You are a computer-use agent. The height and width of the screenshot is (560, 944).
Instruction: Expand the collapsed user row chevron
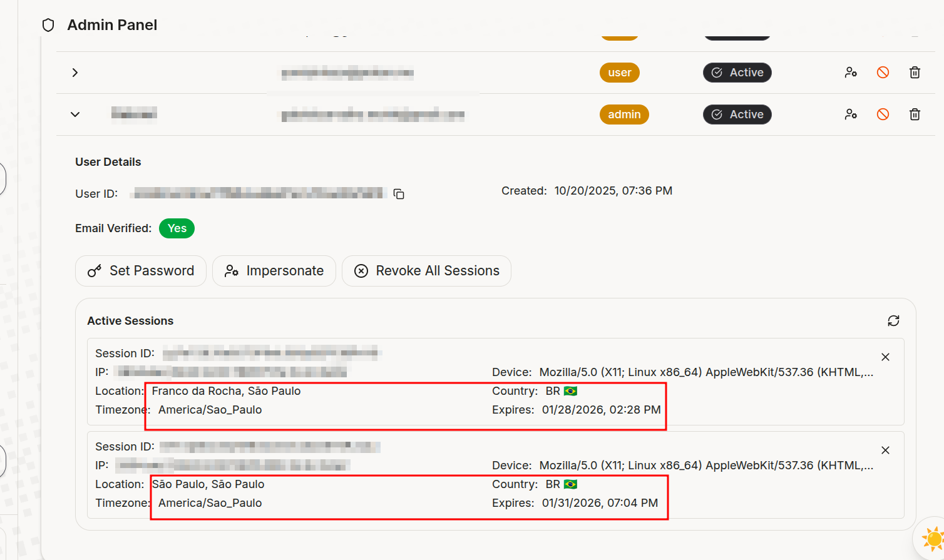coord(74,72)
